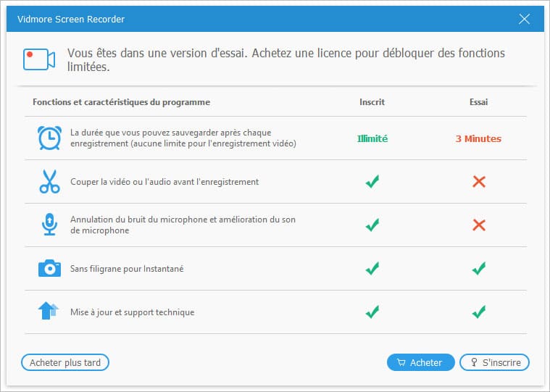The width and height of the screenshot is (550, 392).
Task: Click green check for Annulation du bruit under Inscrit
Action: coord(372,225)
